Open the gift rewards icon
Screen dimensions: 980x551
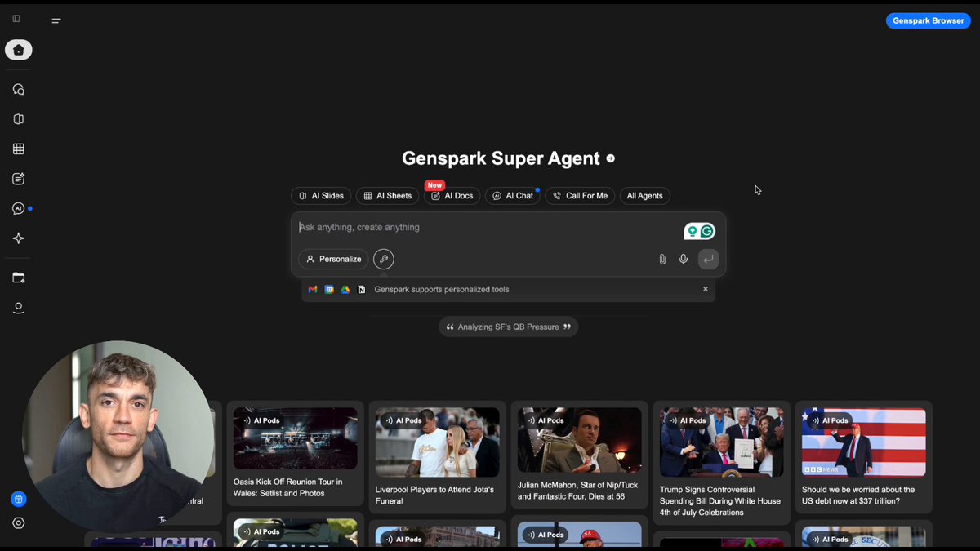coord(19,499)
